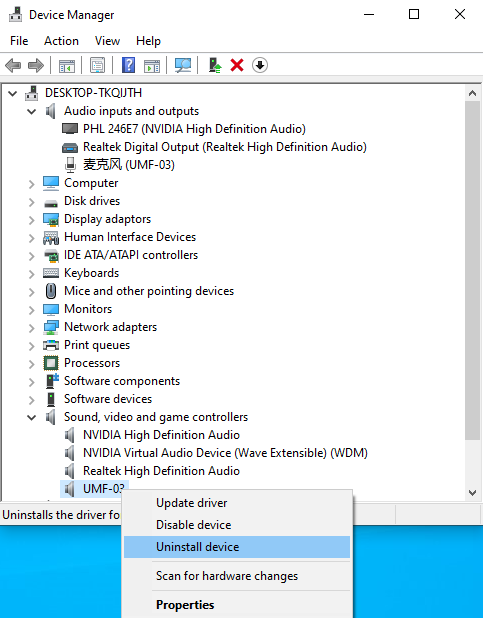This screenshot has width=483, height=618.
Task: Expand the Display adaptors category
Action: [x=32, y=220]
